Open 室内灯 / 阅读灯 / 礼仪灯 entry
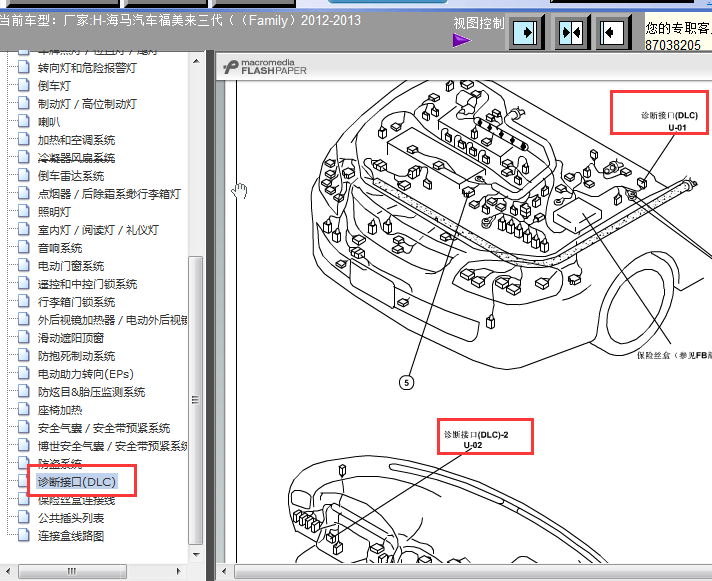This screenshot has width=712, height=581. click(x=98, y=230)
